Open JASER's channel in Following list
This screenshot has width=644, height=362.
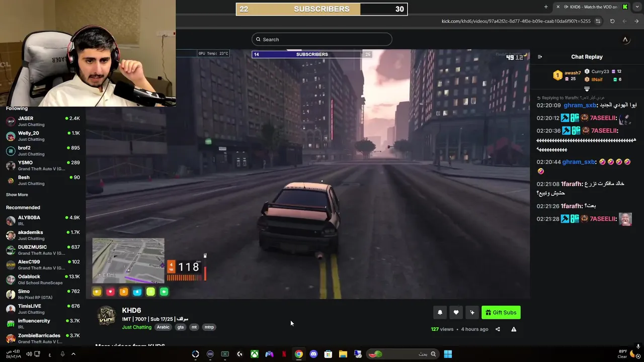(x=43, y=121)
